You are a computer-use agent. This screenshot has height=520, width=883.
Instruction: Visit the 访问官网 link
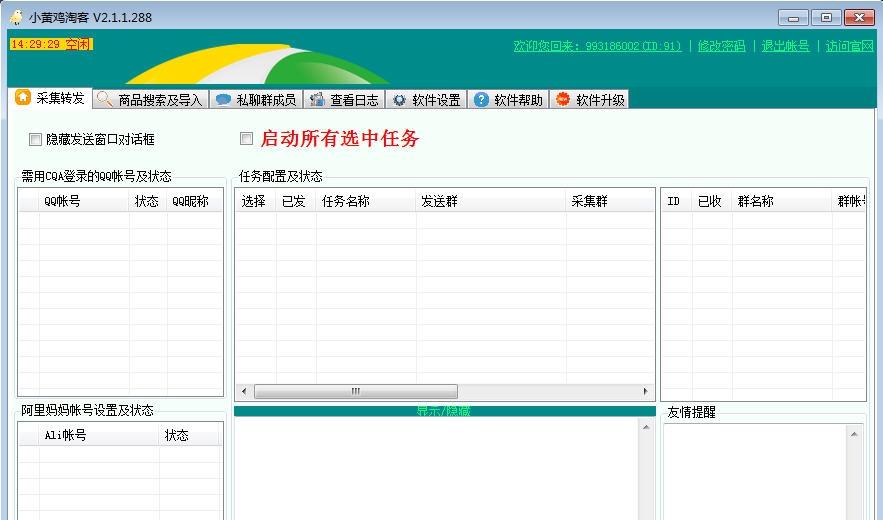click(849, 46)
